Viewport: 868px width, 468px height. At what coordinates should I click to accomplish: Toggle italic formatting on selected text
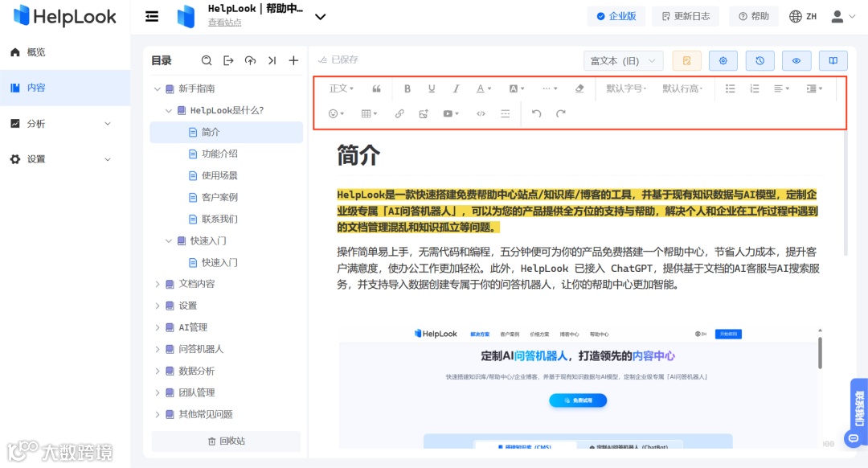point(456,88)
